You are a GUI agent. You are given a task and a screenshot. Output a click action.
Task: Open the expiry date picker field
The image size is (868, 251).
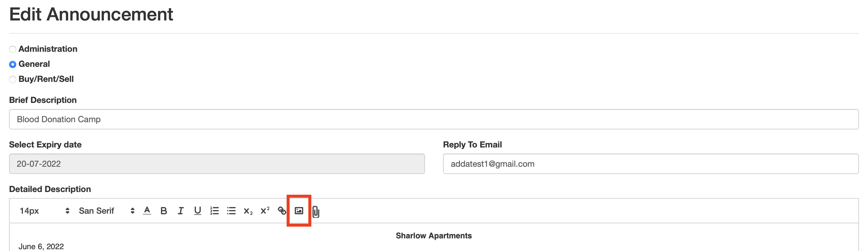pyautogui.click(x=217, y=164)
